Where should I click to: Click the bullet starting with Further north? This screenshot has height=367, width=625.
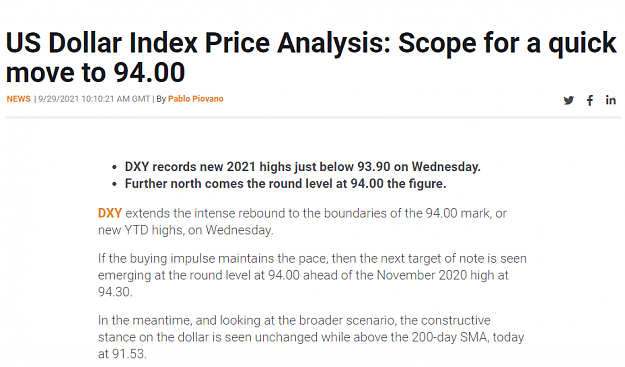click(285, 184)
